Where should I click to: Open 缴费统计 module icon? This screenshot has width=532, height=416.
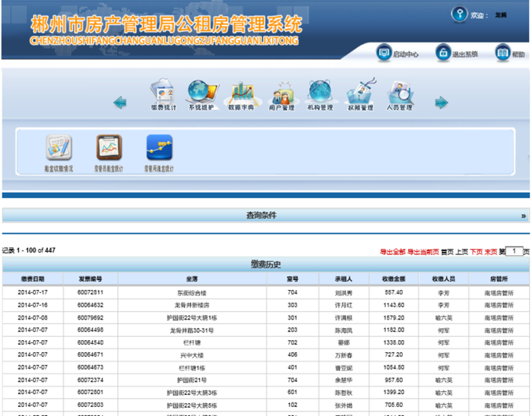point(163,93)
